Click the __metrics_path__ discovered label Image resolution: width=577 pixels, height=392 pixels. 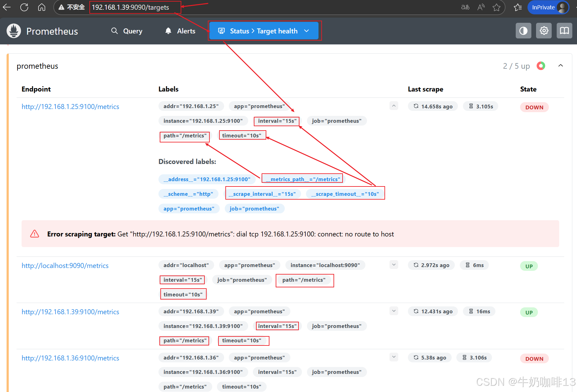coord(303,179)
